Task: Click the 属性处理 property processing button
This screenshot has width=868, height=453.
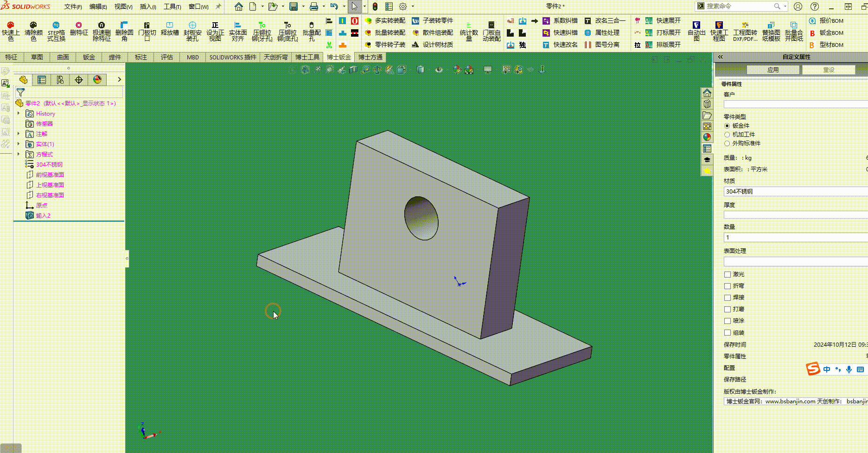Action: click(x=602, y=32)
